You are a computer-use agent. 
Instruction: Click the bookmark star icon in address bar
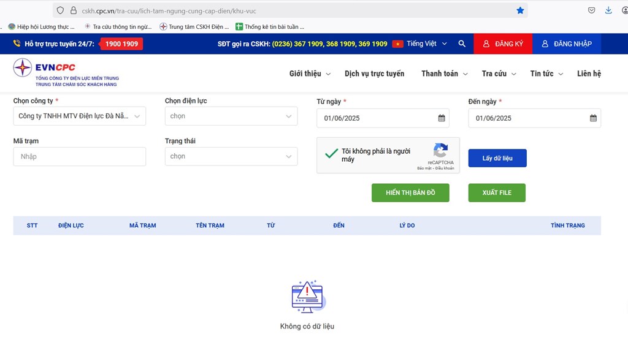pos(520,10)
